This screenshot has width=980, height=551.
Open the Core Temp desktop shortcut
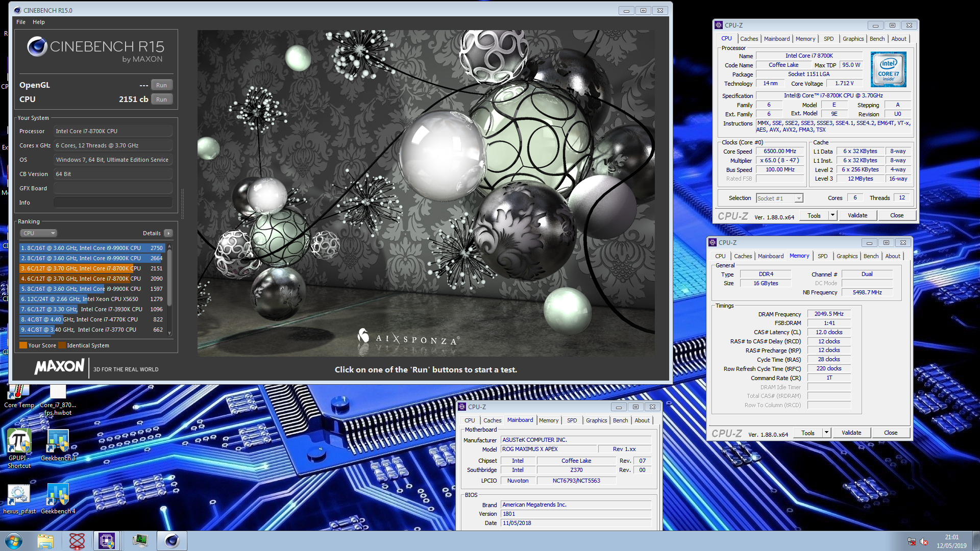pos(19,396)
